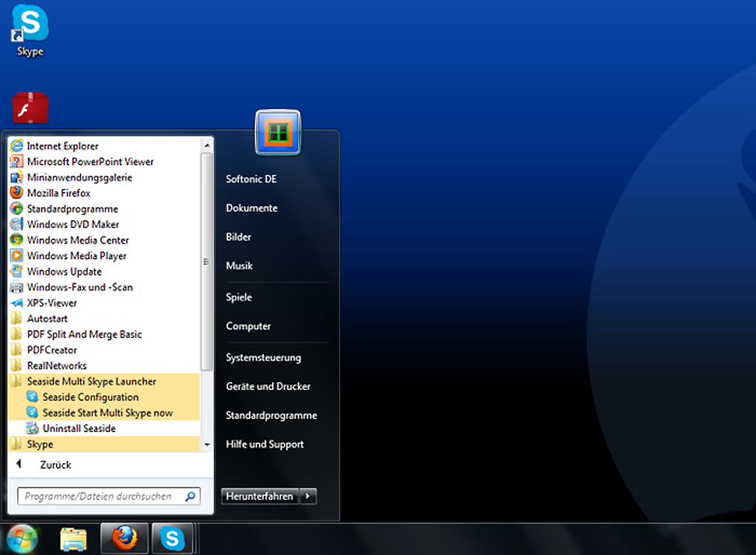Image resolution: width=756 pixels, height=555 pixels.
Task: Click the search magnifier icon
Action: (190, 496)
